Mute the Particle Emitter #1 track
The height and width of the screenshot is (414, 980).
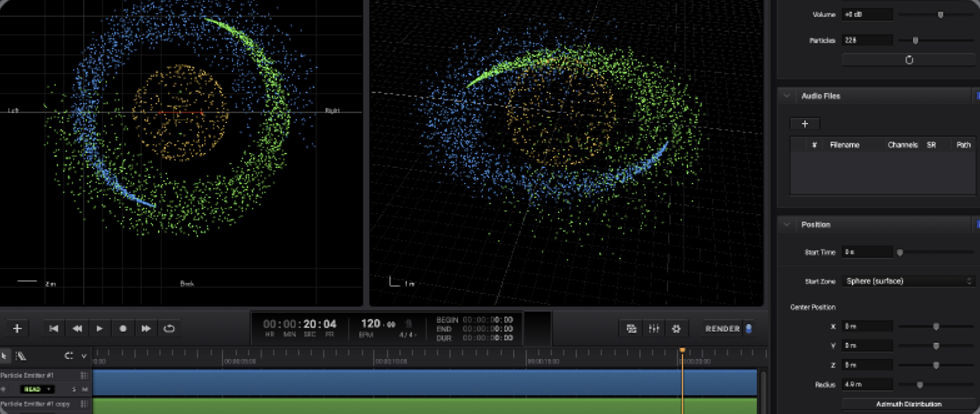pos(85,389)
